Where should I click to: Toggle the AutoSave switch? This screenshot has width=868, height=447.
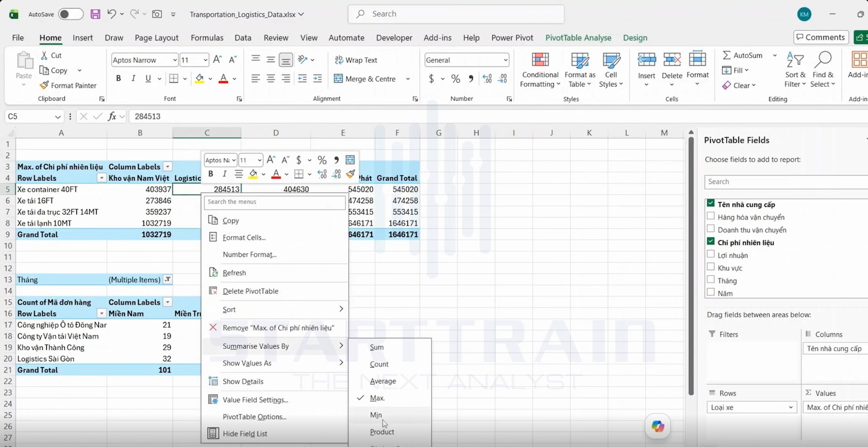71,14
